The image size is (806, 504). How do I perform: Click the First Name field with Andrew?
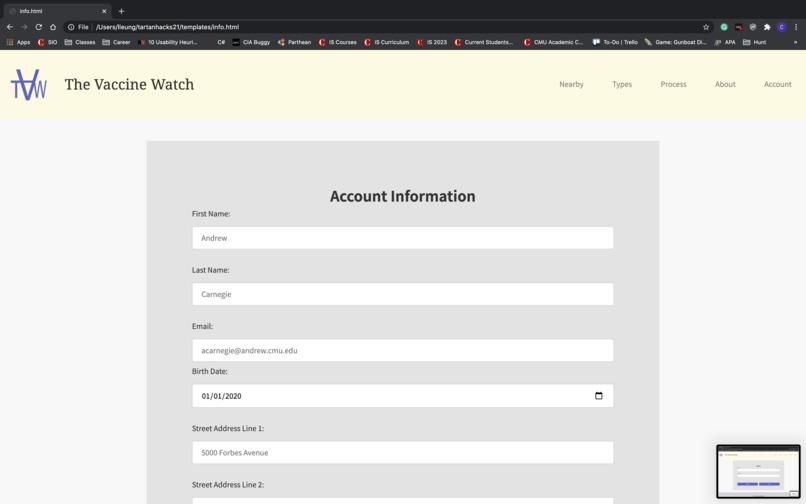(402, 238)
